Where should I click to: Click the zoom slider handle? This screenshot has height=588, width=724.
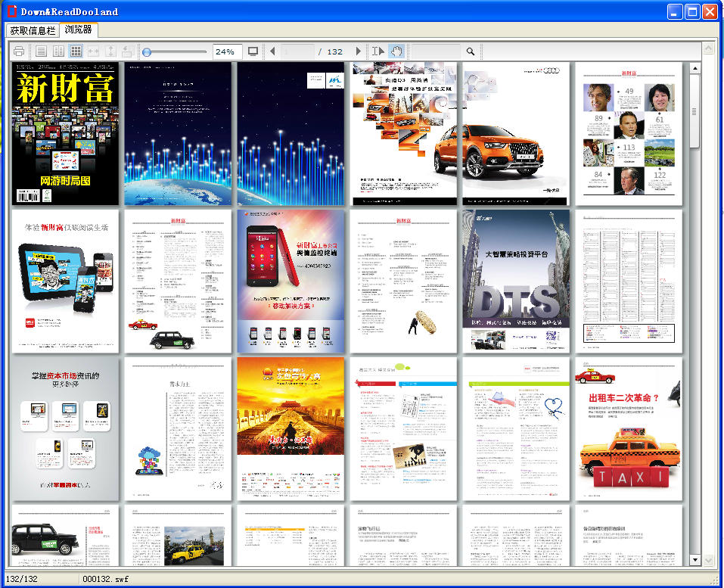[x=147, y=52]
